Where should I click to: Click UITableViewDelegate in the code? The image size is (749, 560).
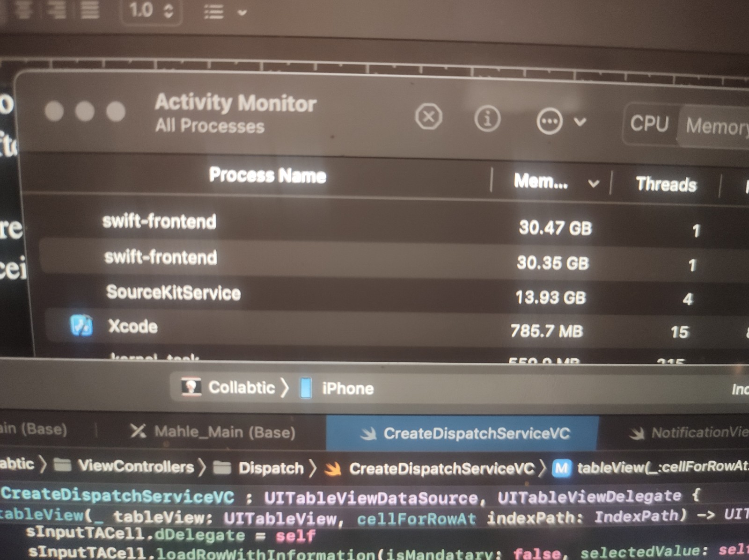click(x=589, y=496)
